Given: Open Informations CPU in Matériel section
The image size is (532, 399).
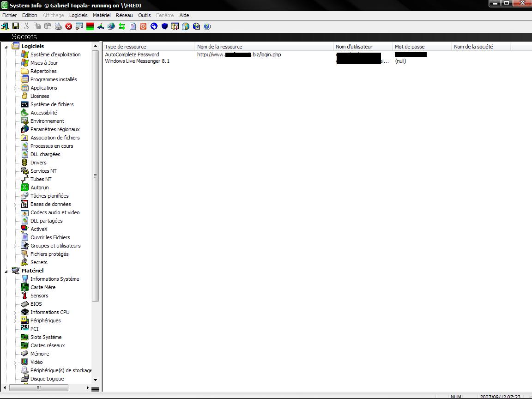Looking at the screenshot, I should point(50,312).
